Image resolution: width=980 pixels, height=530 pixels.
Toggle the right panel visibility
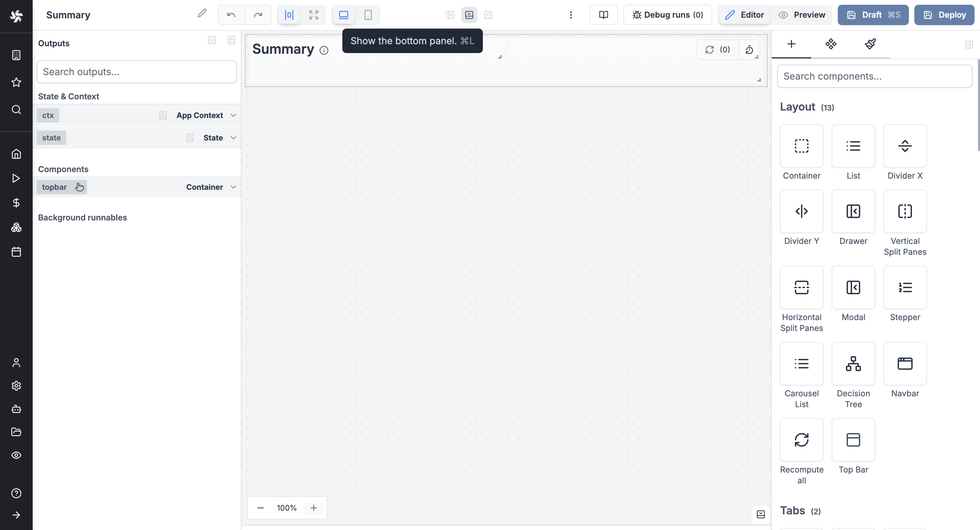[x=488, y=15]
